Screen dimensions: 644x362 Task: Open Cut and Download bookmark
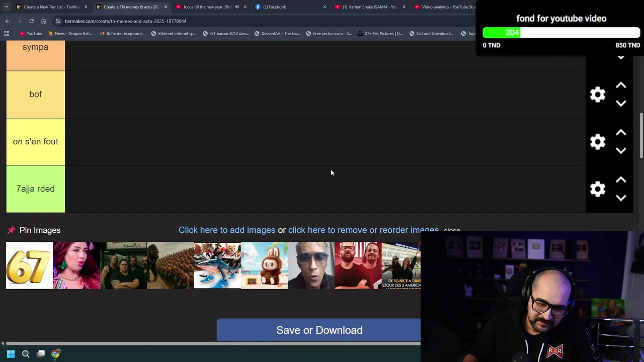coord(431,34)
